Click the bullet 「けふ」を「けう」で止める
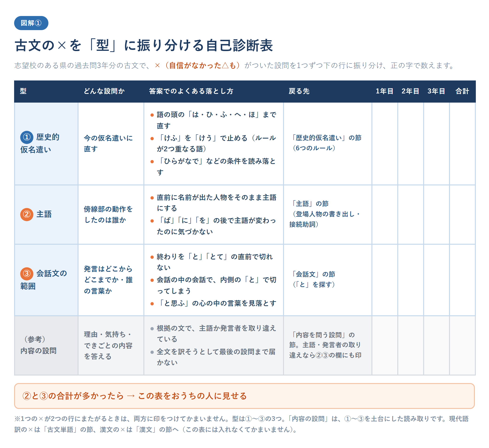489x448 pixels. click(x=213, y=144)
